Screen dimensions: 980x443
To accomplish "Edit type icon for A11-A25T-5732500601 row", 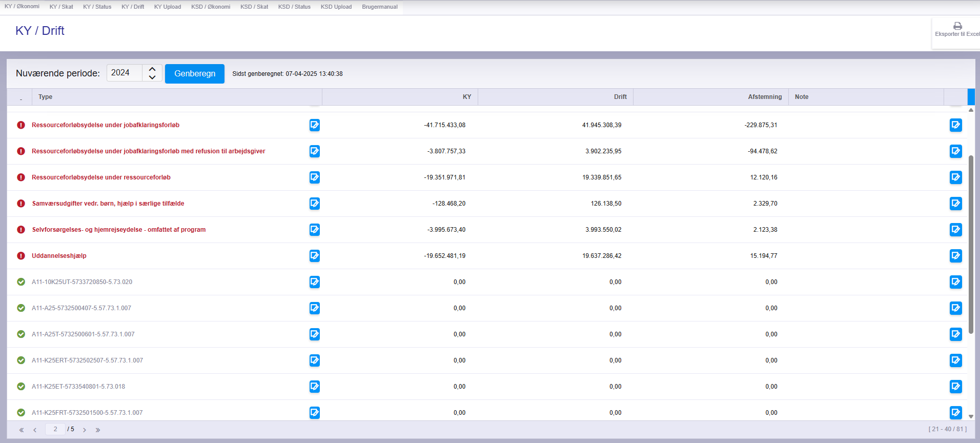I will coord(315,334).
